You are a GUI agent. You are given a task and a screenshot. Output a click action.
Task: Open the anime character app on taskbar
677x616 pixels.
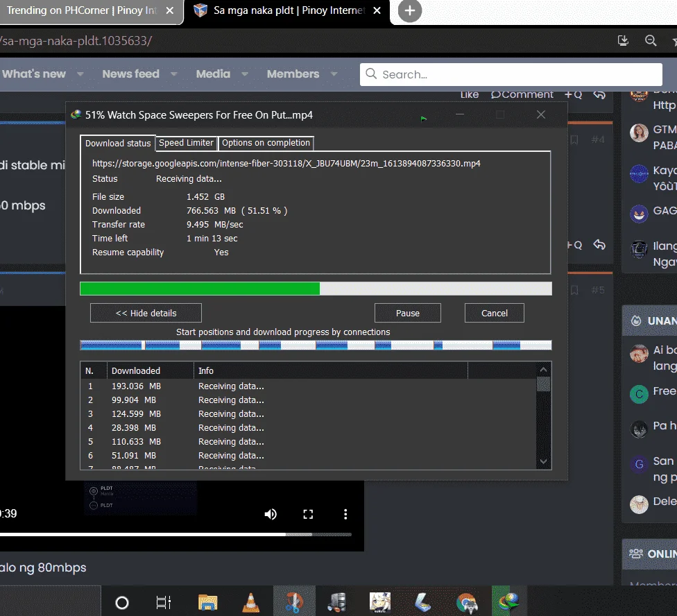pos(380,601)
